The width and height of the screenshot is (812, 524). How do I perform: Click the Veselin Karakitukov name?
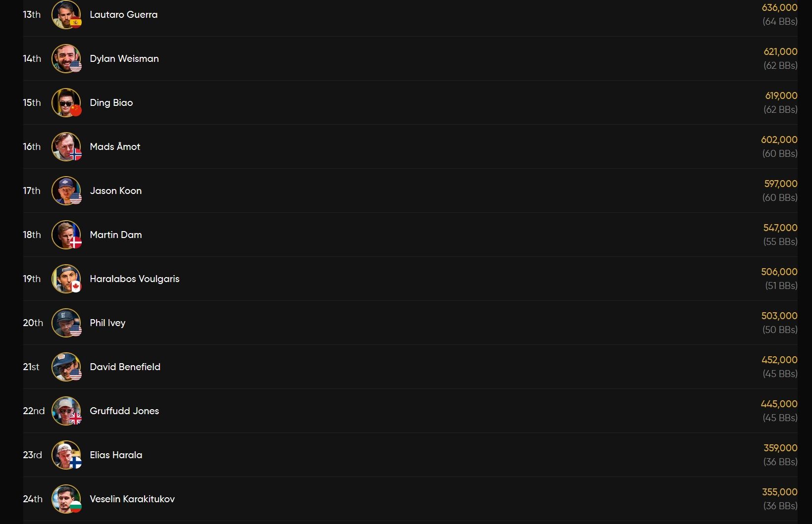(132, 499)
